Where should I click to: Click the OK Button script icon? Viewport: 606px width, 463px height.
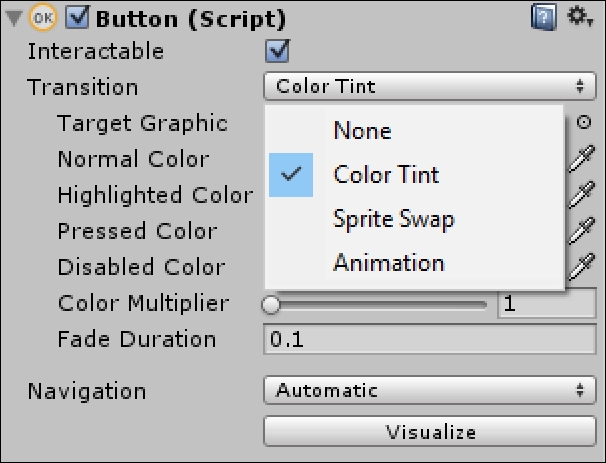point(43,17)
